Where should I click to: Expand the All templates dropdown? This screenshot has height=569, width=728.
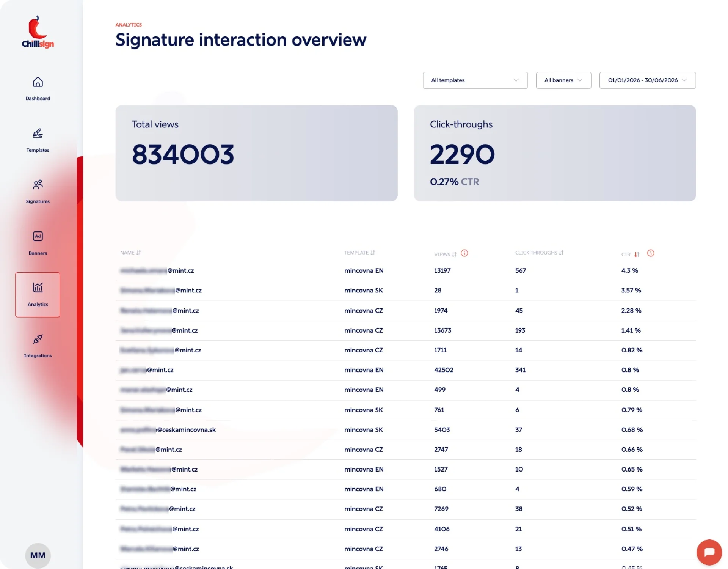[475, 80]
